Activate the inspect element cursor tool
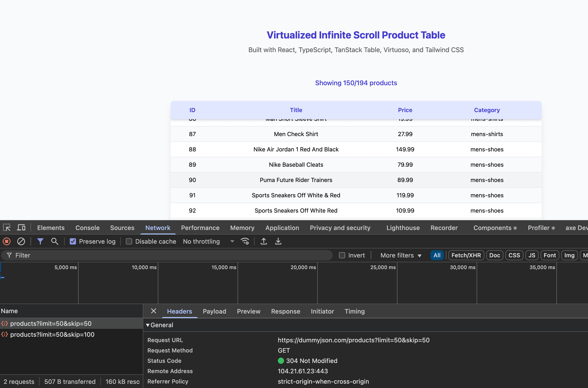This screenshot has width=588, height=388. [x=7, y=228]
